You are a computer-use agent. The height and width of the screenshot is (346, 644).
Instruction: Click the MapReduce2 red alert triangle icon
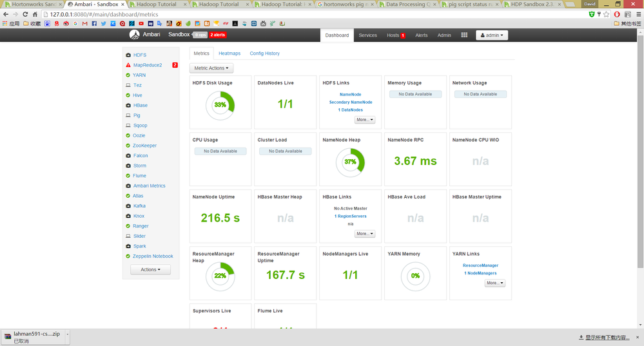(x=128, y=65)
